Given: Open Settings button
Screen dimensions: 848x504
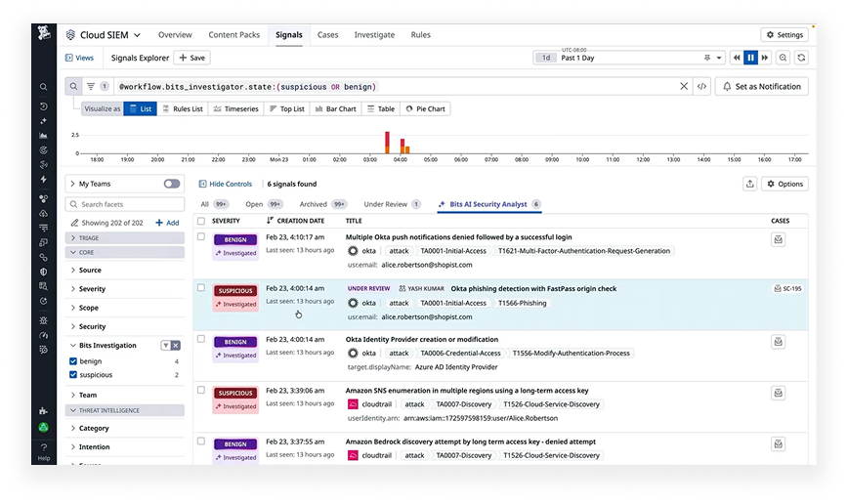Looking at the screenshot, I should 784,35.
